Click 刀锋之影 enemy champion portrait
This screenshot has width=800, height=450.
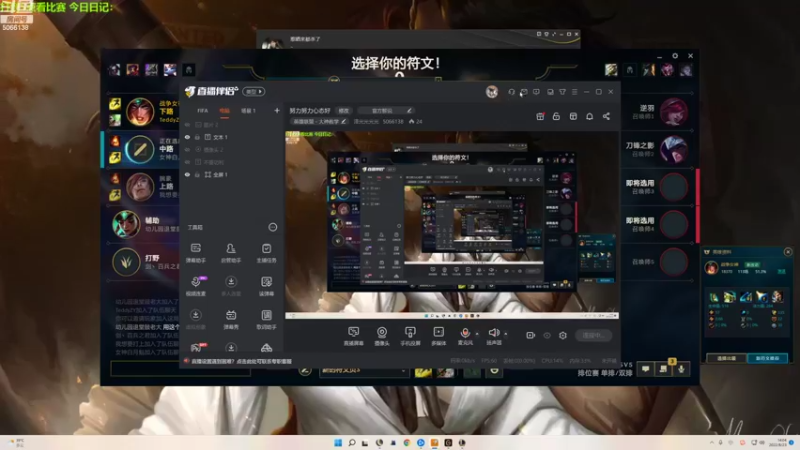coord(673,149)
